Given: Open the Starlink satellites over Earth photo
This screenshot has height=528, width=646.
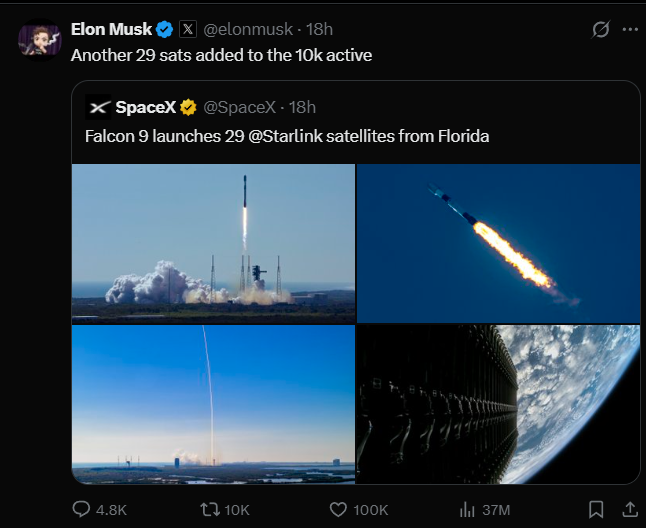Looking at the screenshot, I should (x=498, y=404).
